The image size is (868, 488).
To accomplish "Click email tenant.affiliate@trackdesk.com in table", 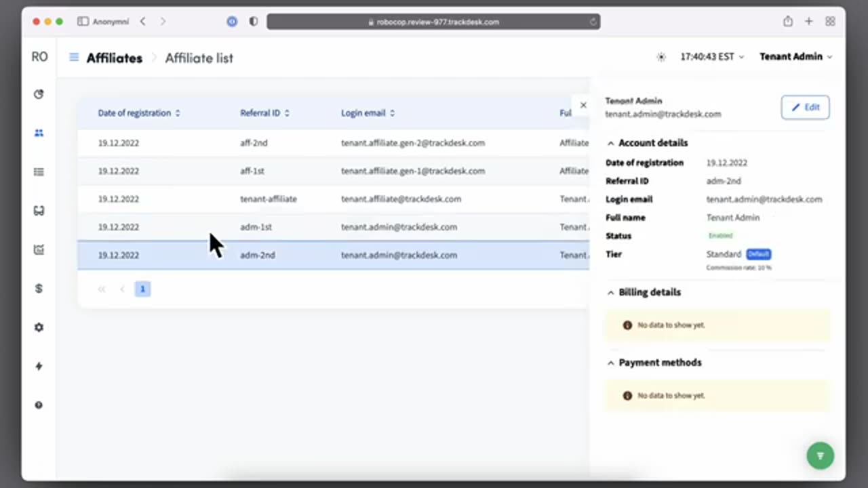I will [x=401, y=199].
